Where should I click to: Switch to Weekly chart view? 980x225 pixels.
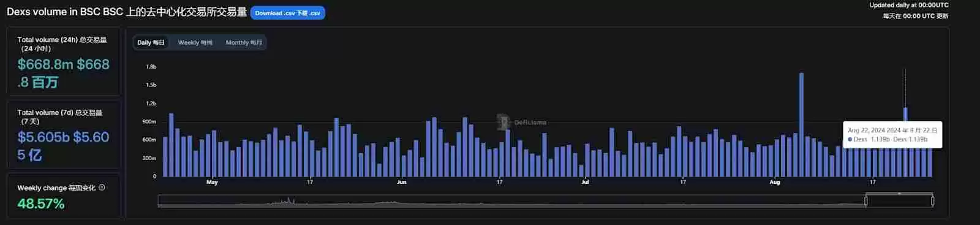click(x=195, y=42)
